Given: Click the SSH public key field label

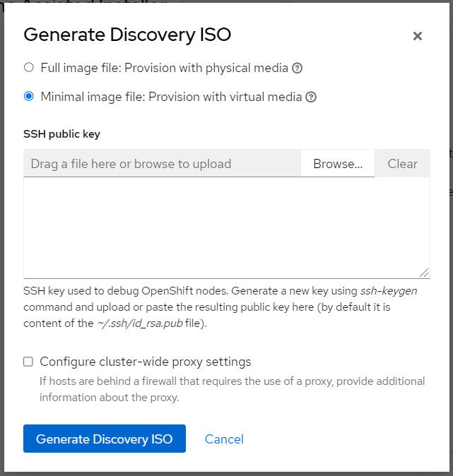Looking at the screenshot, I should point(61,134).
